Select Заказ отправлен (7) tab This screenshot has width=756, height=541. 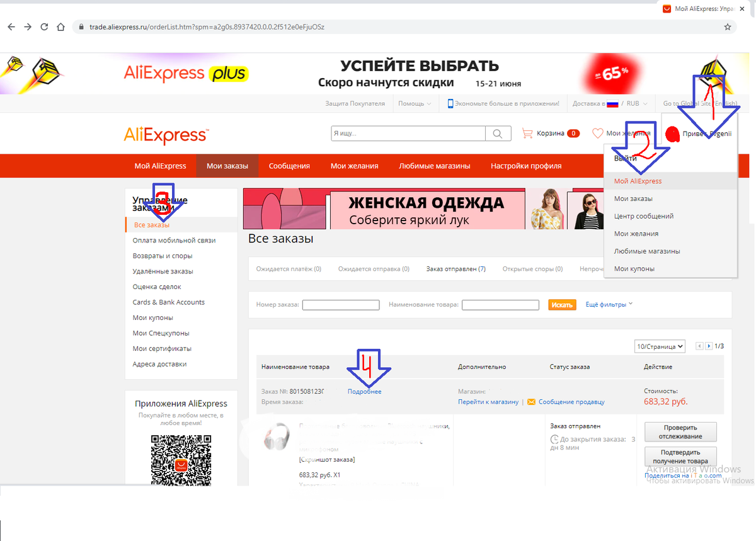456,269
